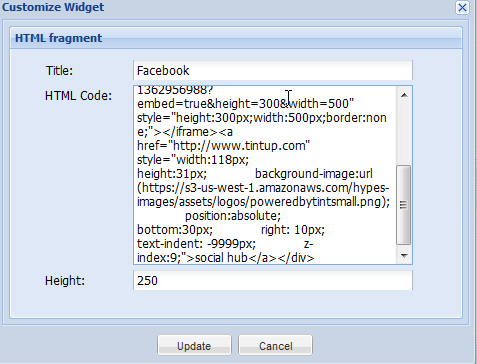Click the background-image:url text in code
Viewport: 477px width, 364px height.
(x=314, y=174)
